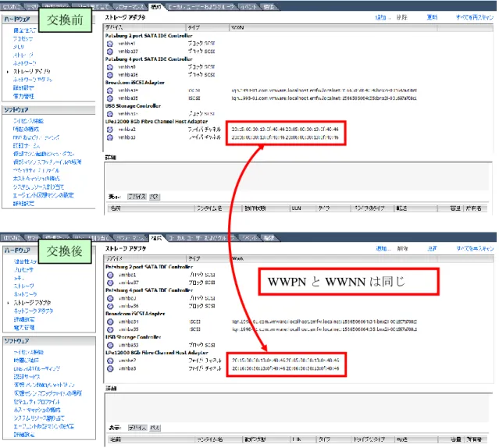The width and height of the screenshot is (499, 448).
Task: Sort by WWN column header in 交換後 panel
Action: (x=334, y=259)
